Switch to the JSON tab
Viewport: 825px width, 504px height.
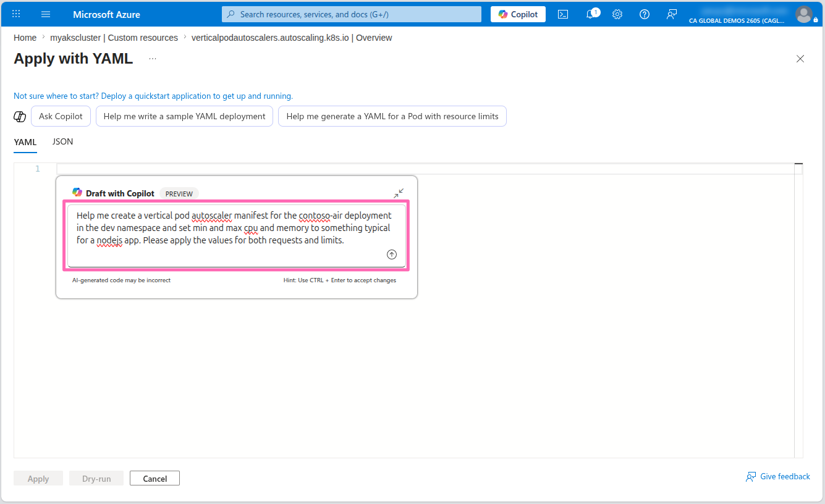63,142
